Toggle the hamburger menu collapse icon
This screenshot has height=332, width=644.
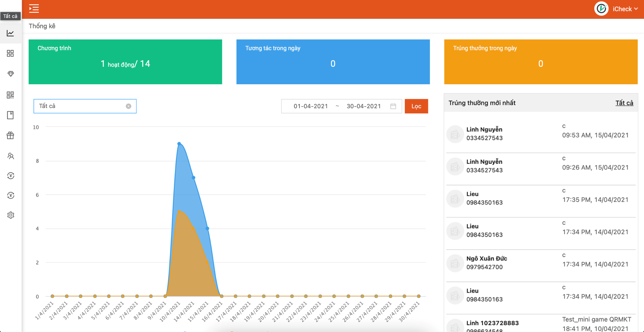coord(34,8)
